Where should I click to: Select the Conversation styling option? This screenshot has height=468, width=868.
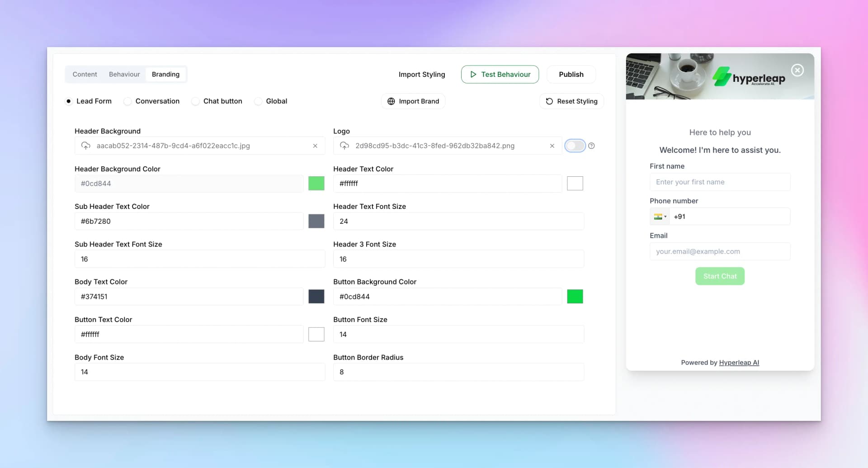127,101
